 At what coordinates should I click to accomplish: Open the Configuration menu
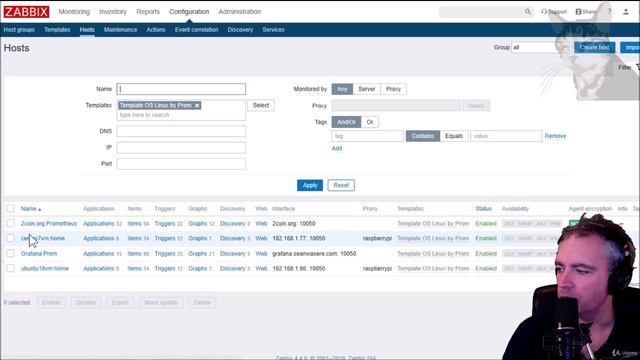click(189, 12)
